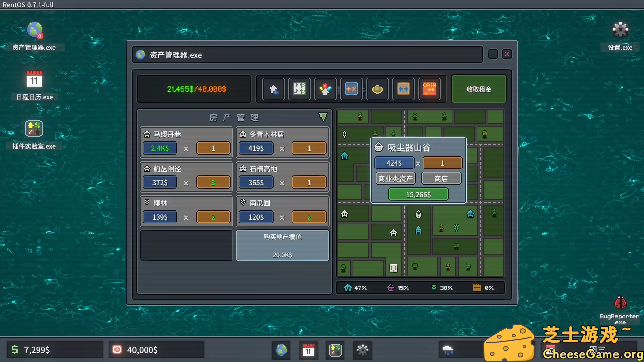The width and height of the screenshot is (644, 362).
Task: Select the 商店 type in the popup
Action: (x=441, y=178)
